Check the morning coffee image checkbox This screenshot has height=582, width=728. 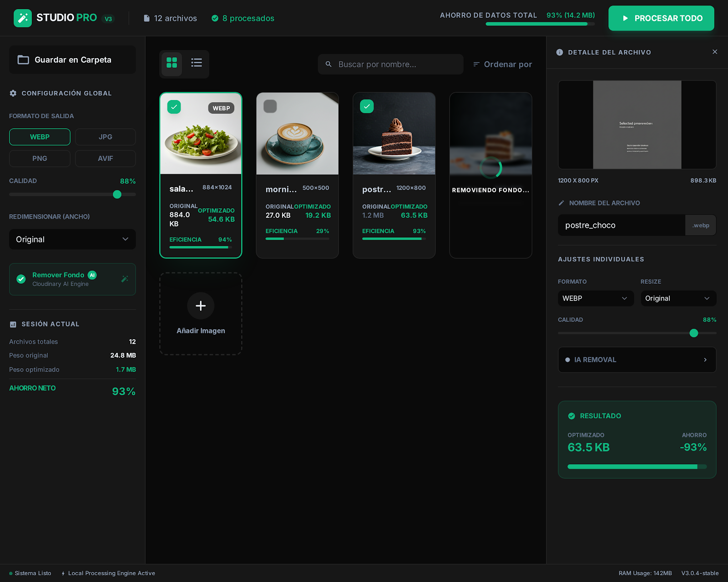270,106
